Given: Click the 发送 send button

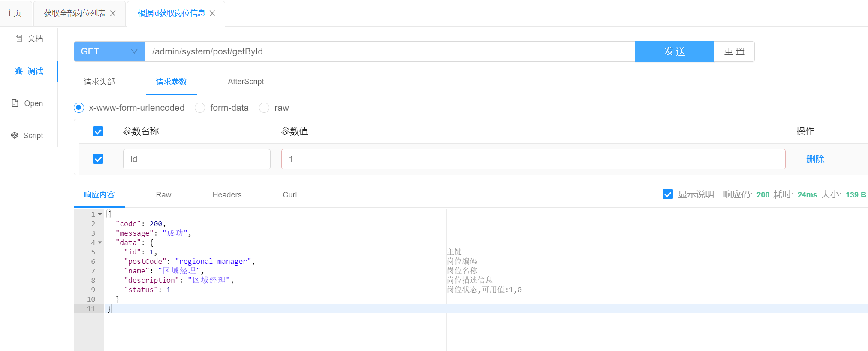Looking at the screenshot, I should pos(674,51).
